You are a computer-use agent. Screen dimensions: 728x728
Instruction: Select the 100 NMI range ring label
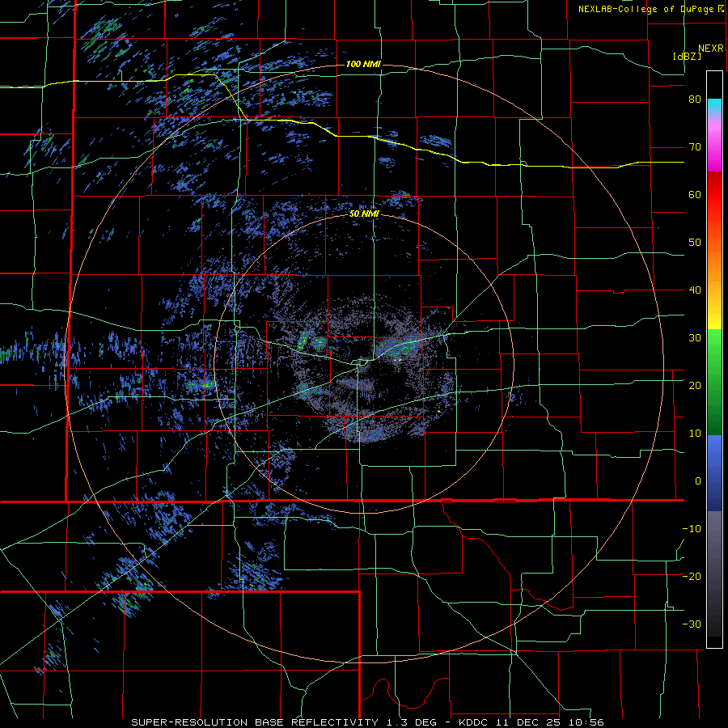click(363, 64)
